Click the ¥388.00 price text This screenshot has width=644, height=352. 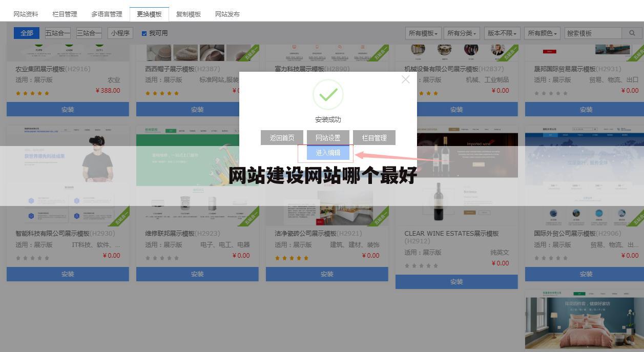[x=108, y=91]
